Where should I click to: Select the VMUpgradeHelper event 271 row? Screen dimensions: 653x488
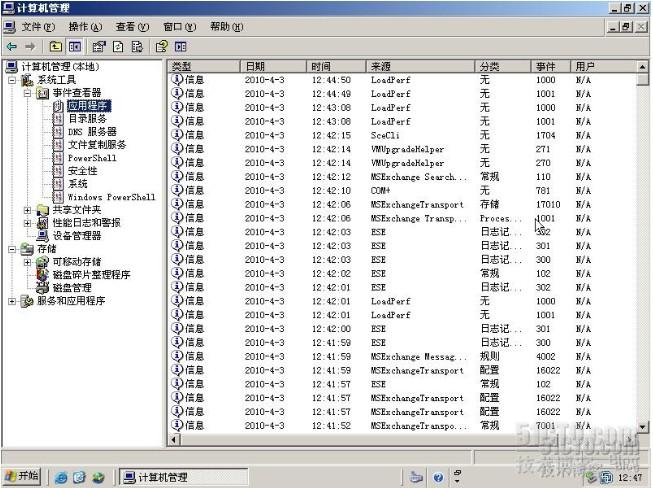pos(402,149)
